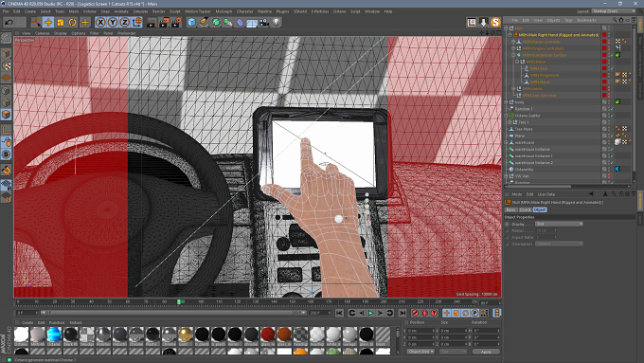Click the Cube primitive icon

pyautogui.click(x=191, y=22)
